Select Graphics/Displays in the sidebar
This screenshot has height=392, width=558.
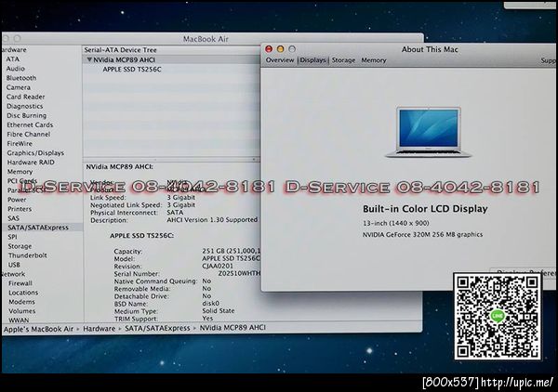[x=35, y=153]
